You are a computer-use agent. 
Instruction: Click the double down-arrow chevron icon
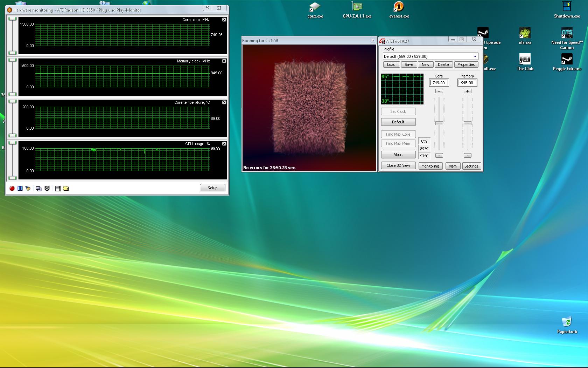[47, 189]
